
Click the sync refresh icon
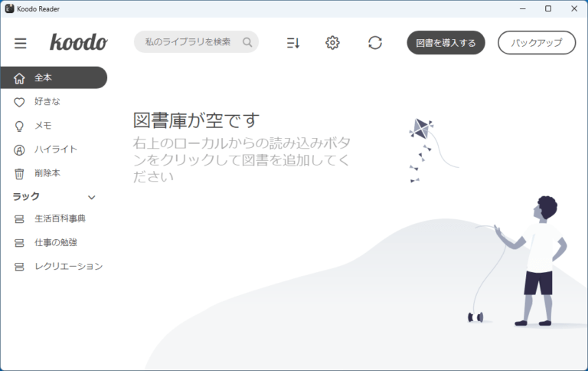(375, 43)
